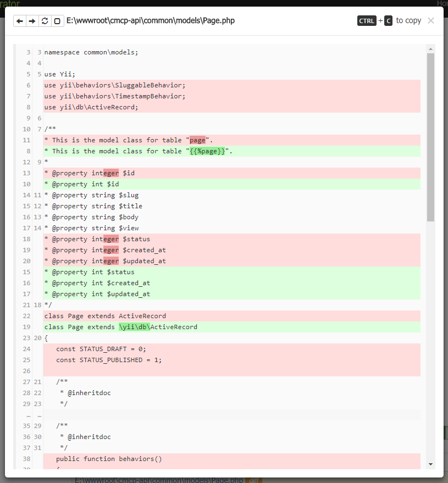This screenshot has height=483, width=448.
Task: Click the highlighted {{%page}} text
Action: click(x=207, y=151)
